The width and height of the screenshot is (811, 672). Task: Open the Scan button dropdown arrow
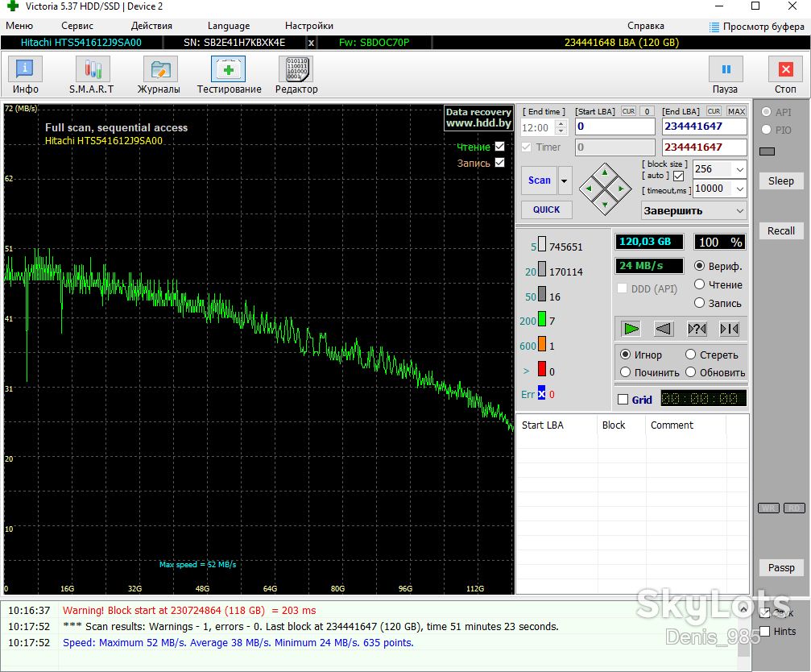pyautogui.click(x=565, y=180)
